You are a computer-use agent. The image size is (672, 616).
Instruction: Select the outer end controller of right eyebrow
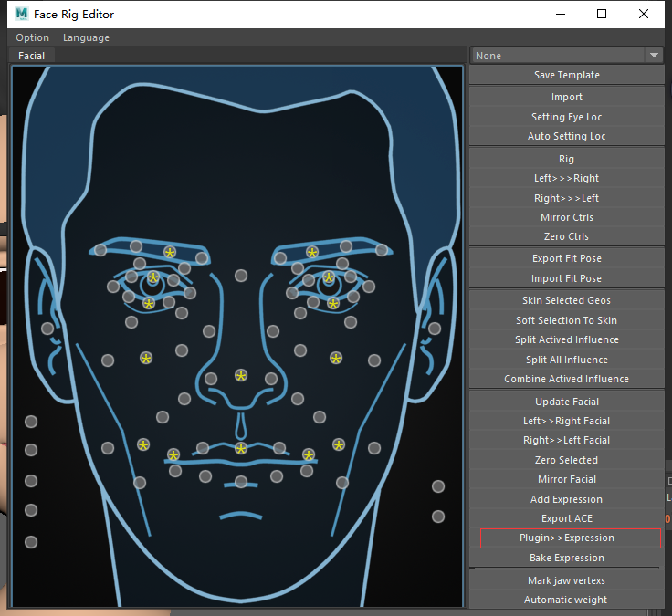[x=382, y=250]
